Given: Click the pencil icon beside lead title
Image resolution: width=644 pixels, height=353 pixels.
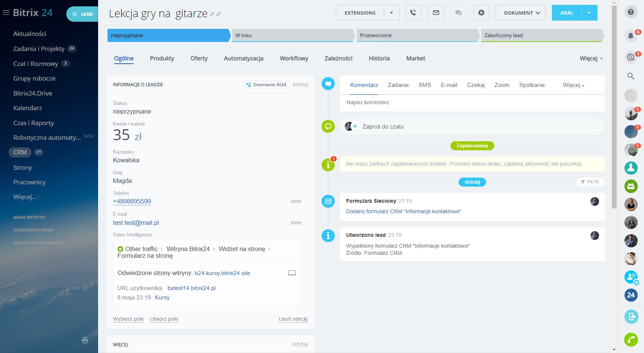Looking at the screenshot, I should [x=212, y=14].
